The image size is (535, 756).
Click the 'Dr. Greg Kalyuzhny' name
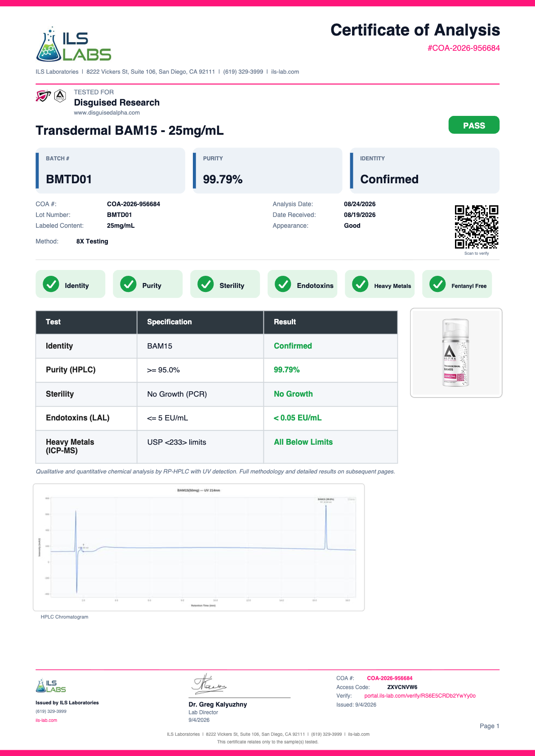(218, 704)
